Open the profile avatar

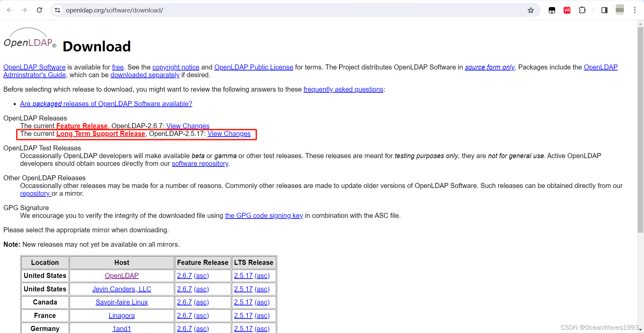coord(620,10)
